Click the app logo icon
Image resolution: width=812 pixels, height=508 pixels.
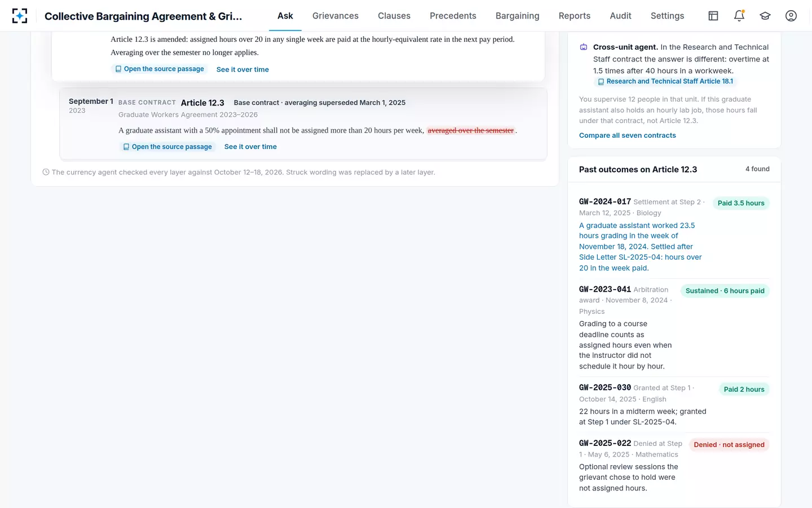[20, 16]
